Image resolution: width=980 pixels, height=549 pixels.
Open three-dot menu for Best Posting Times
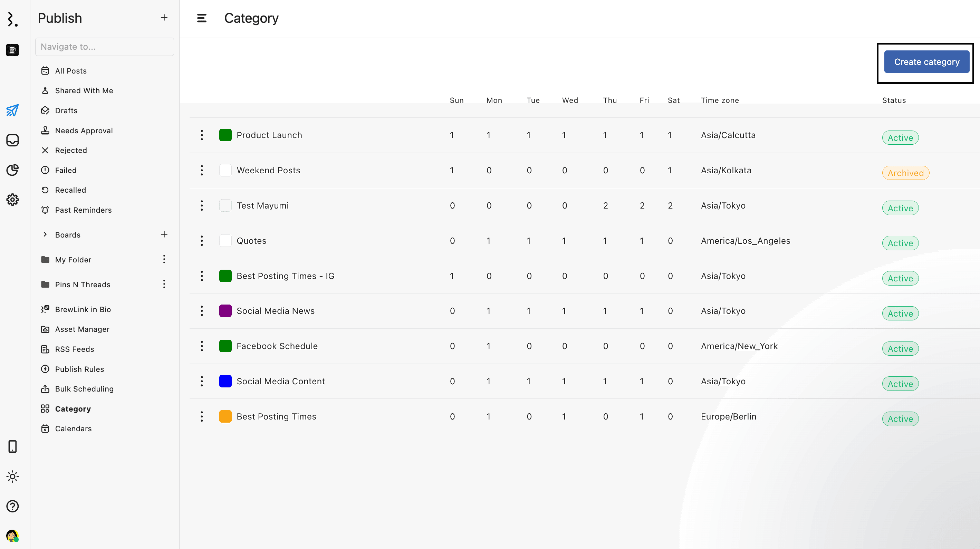click(x=202, y=416)
